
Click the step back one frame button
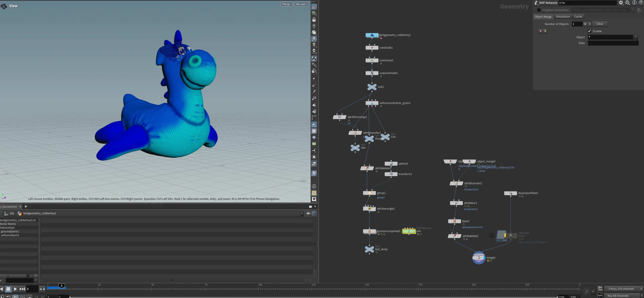coord(41,289)
